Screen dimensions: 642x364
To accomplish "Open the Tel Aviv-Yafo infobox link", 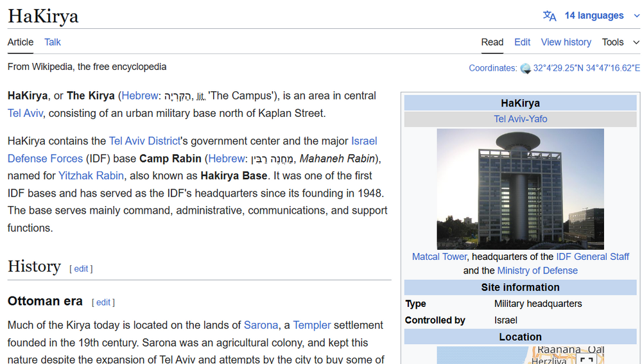I will pyautogui.click(x=520, y=119).
